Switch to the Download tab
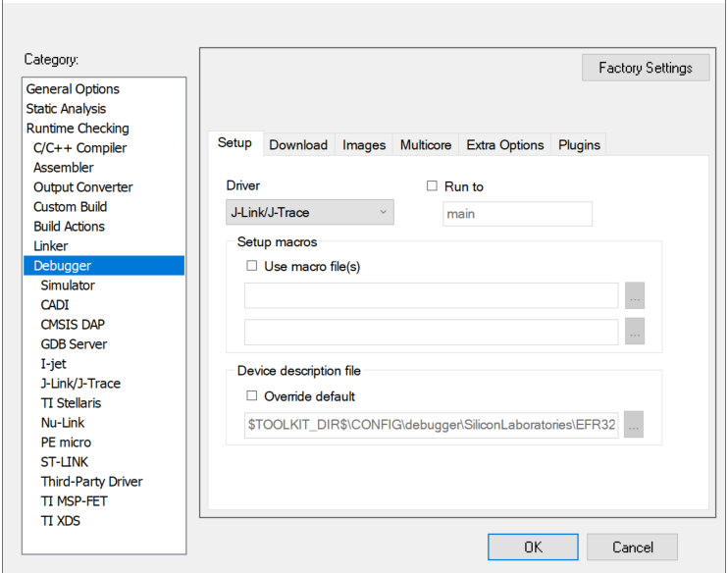This screenshot has height=573, width=728. tap(298, 145)
